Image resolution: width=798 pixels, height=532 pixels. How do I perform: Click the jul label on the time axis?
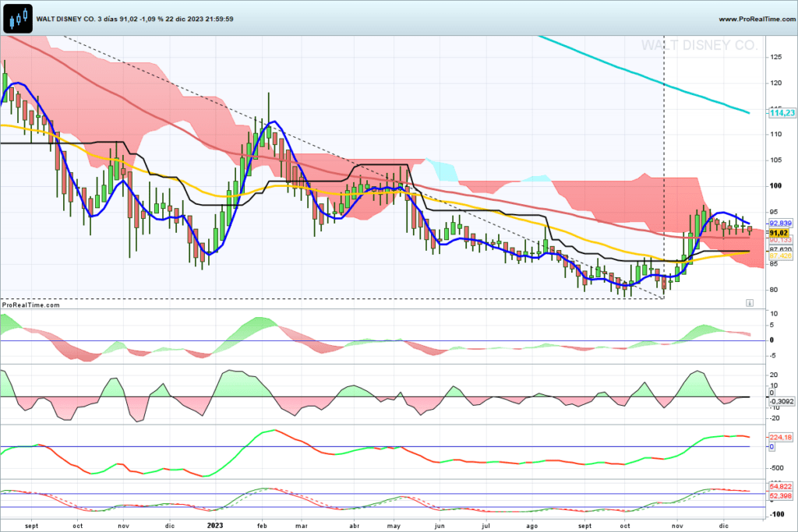(x=486, y=526)
